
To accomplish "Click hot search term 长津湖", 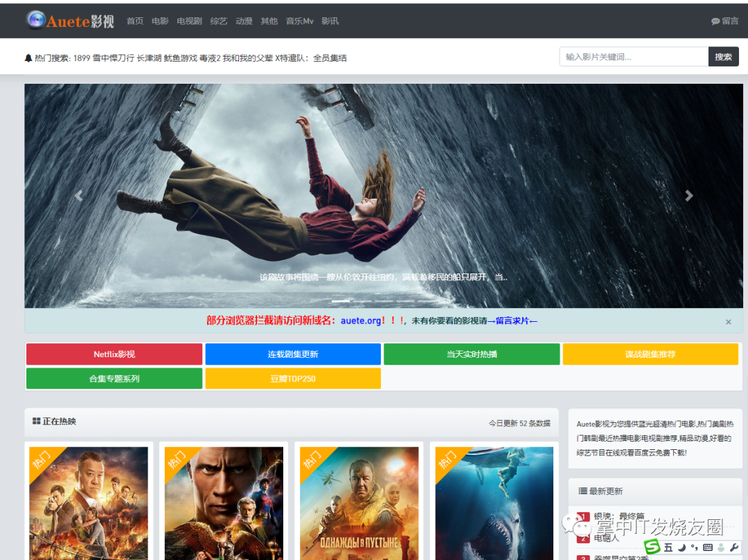I will coord(149,58).
